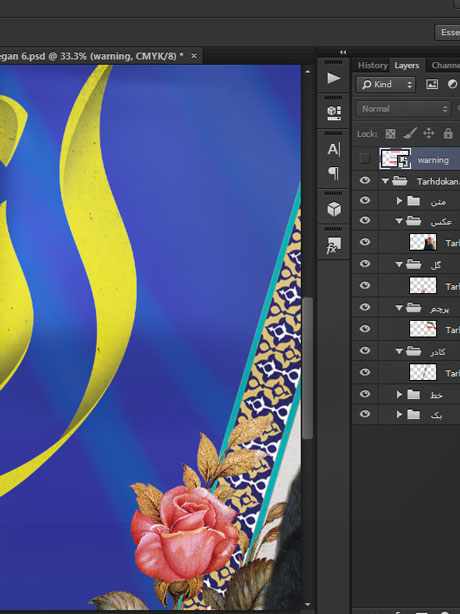Collapse the گل group
The height and width of the screenshot is (614, 460).
point(399,265)
